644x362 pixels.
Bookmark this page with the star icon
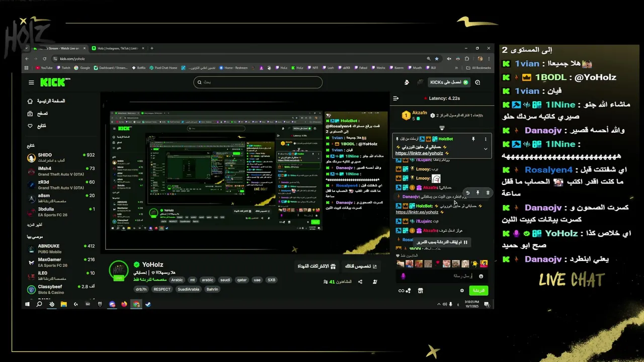pyautogui.click(x=436, y=58)
